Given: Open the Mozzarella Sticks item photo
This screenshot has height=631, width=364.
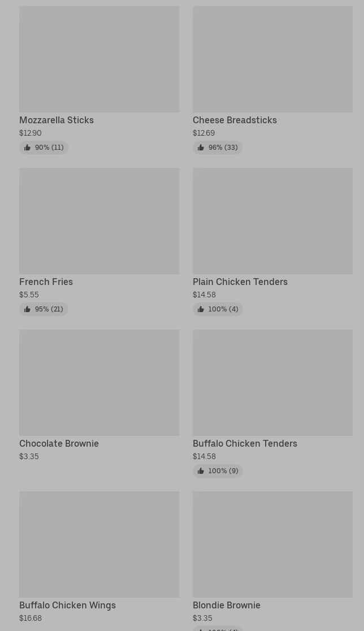Looking at the screenshot, I should pyautogui.click(x=99, y=59).
